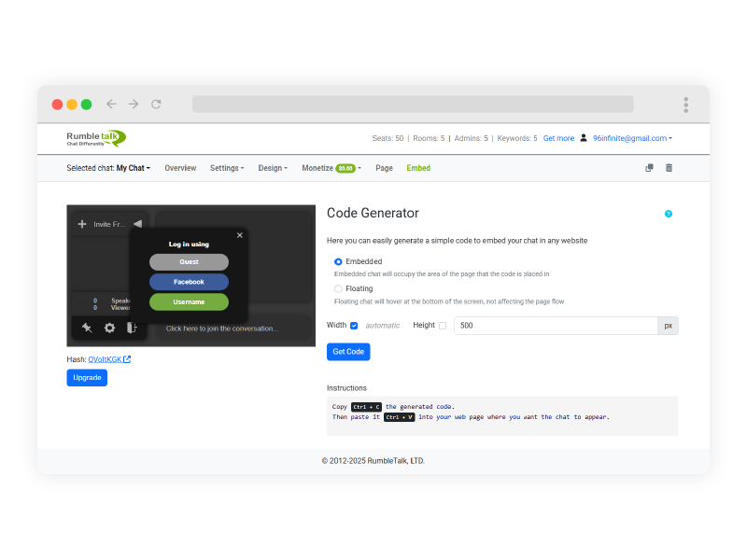
Task: Click the trash delete chat icon
Action: pyautogui.click(x=669, y=168)
